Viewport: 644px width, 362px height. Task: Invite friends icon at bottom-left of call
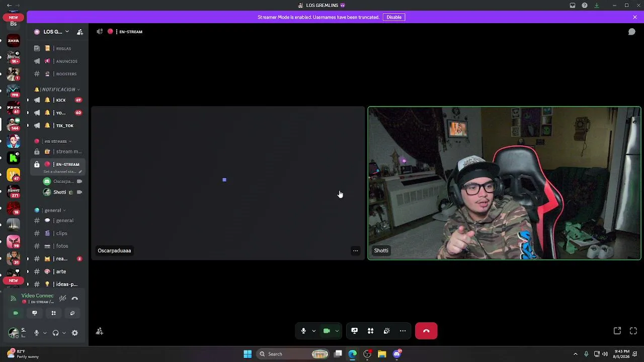point(100,331)
